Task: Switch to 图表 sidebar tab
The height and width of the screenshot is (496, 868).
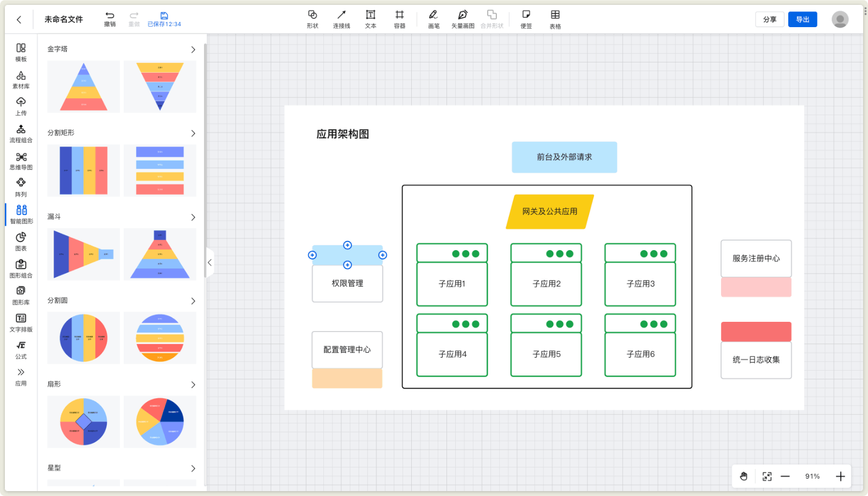Action: pyautogui.click(x=21, y=241)
